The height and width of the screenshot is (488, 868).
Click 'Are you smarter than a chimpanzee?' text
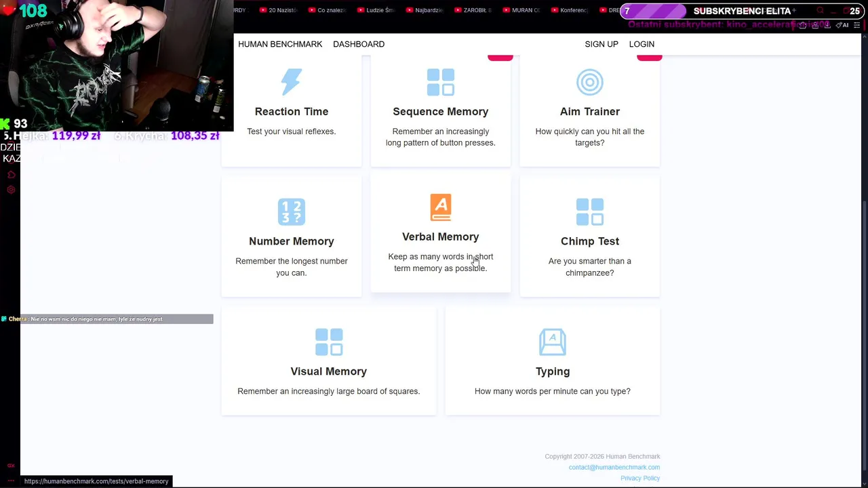[x=590, y=267]
